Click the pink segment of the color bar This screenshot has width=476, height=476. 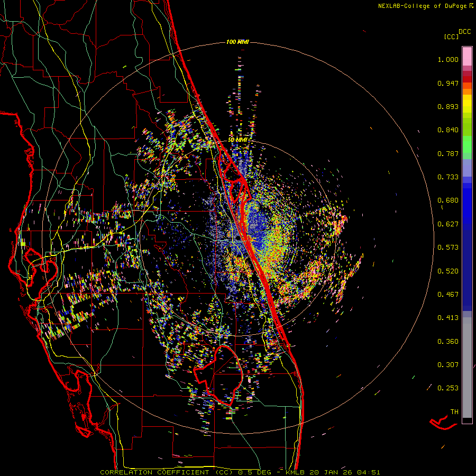click(467, 57)
